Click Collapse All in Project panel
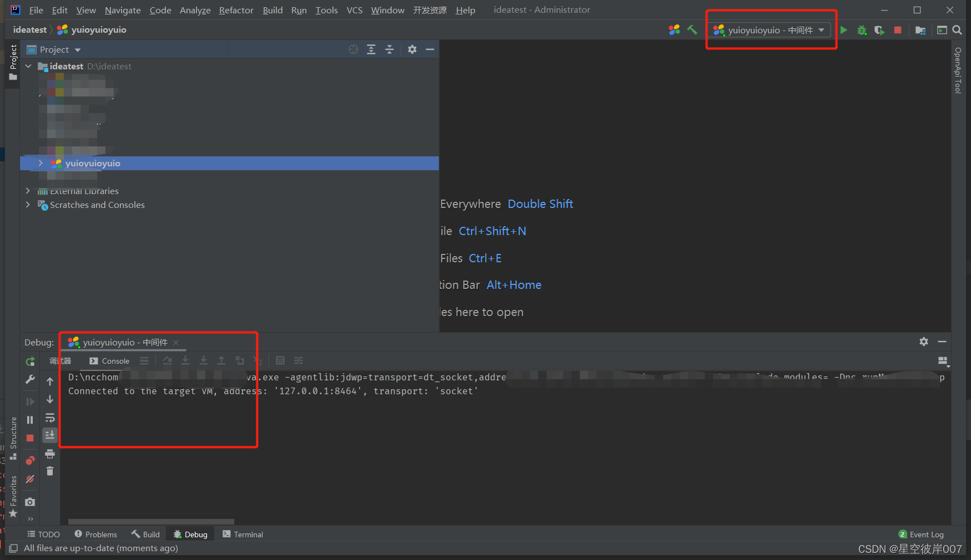 [390, 49]
